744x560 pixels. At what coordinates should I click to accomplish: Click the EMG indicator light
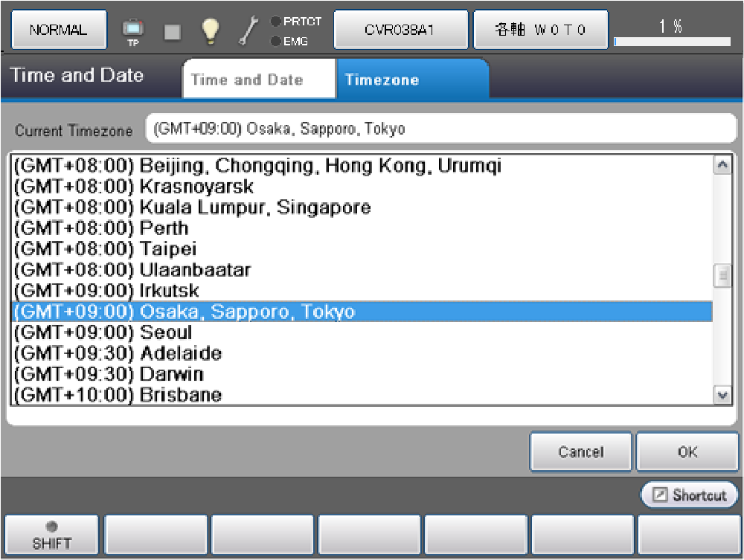click(x=276, y=42)
